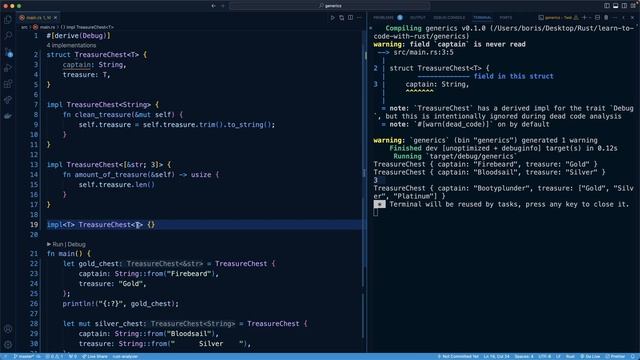Select the Terminal panel tab
Screen dimensions: 640x360
click(x=482, y=18)
